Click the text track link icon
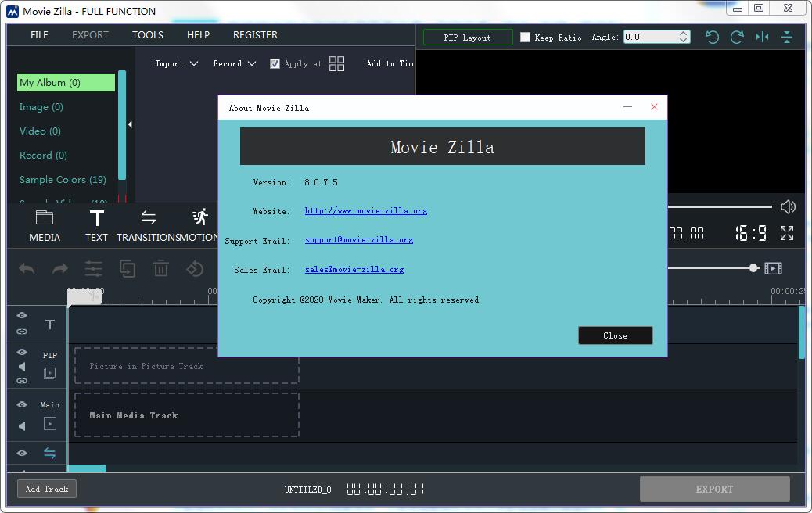The image size is (812, 513). pyautogui.click(x=22, y=332)
